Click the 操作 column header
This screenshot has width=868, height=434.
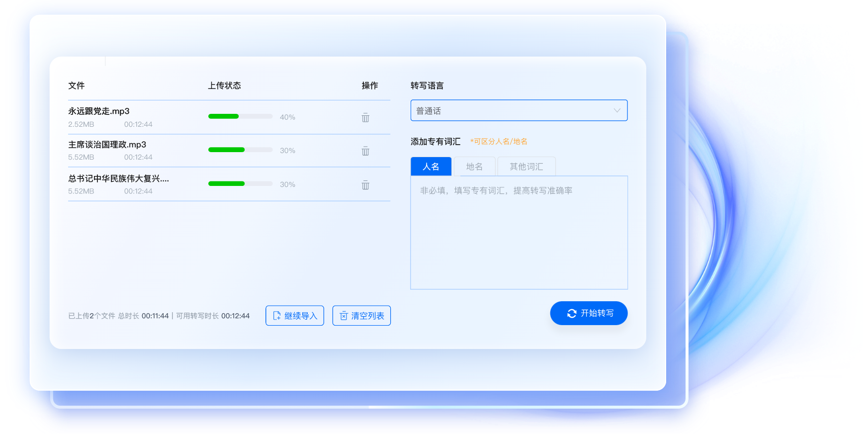[370, 86]
